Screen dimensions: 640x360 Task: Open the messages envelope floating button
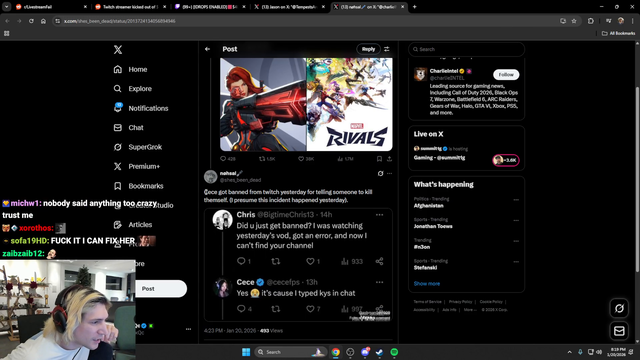coord(619,331)
